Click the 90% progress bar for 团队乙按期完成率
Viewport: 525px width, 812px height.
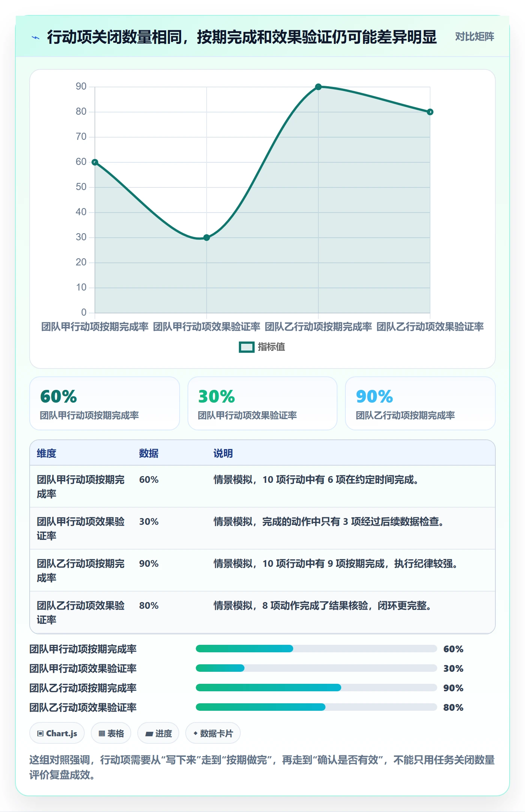(x=316, y=688)
